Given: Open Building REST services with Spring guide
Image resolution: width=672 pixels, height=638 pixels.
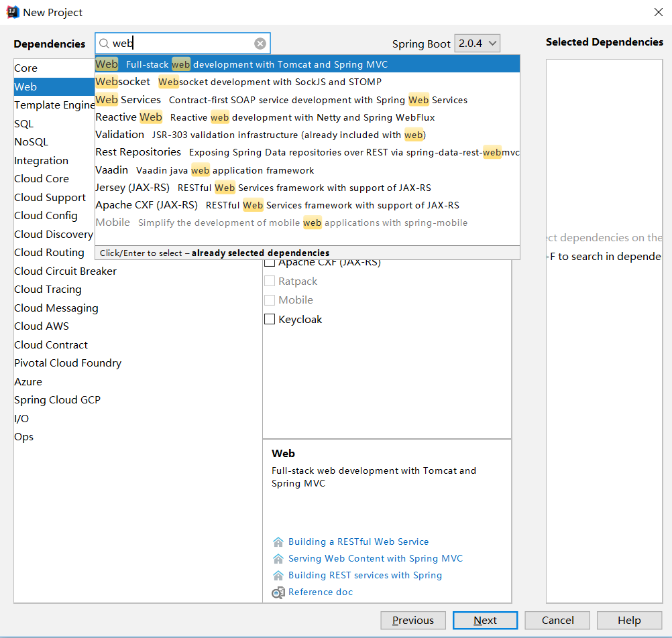Looking at the screenshot, I should pyautogui.click(x=365, y=576).
